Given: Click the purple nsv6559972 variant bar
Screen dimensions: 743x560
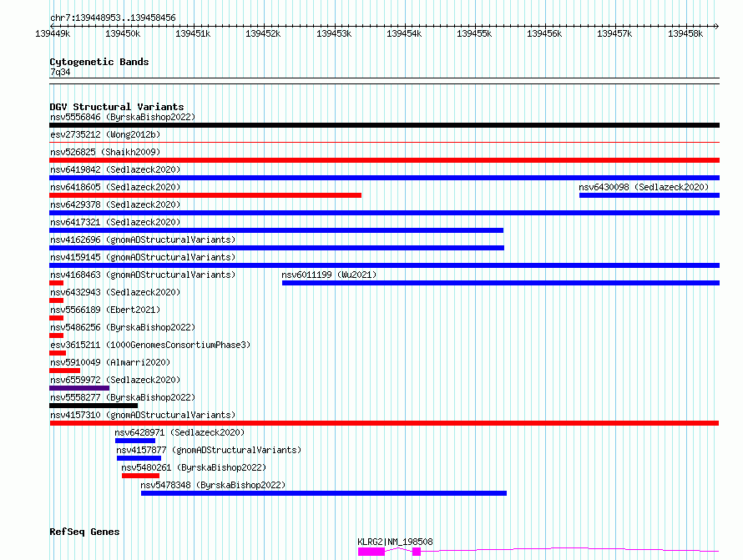Looking at the screenshot, I should point(79,388).
